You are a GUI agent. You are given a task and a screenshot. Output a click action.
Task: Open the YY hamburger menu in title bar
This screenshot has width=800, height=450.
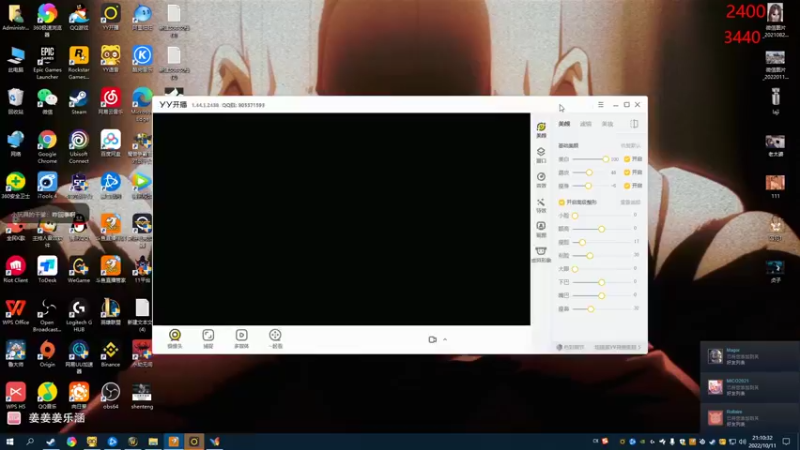[x=601, y=105]
